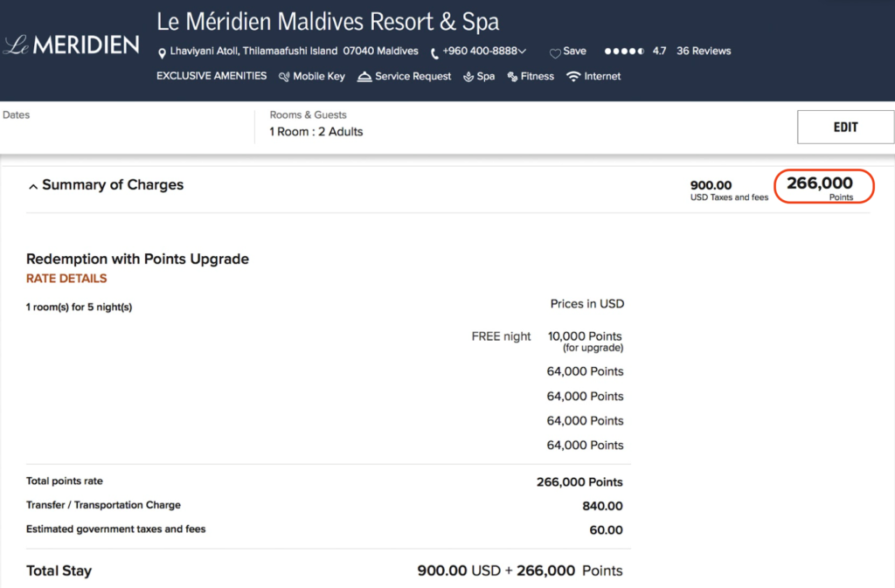The height and width of the screenshot is (588, 895).
Task: Open the Spa amenity icon
Action: [467, 76]
